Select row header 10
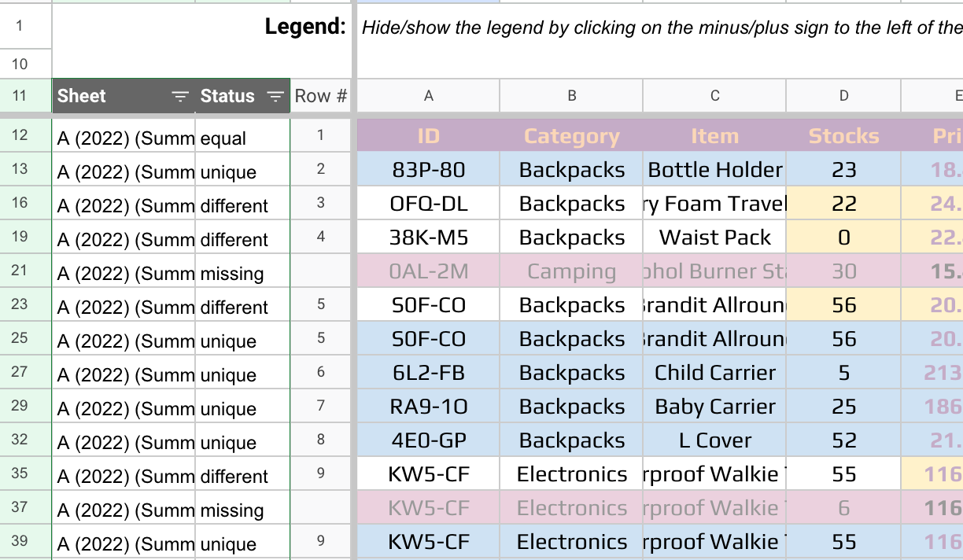The image size is (963, 560). tap(26, 63)
